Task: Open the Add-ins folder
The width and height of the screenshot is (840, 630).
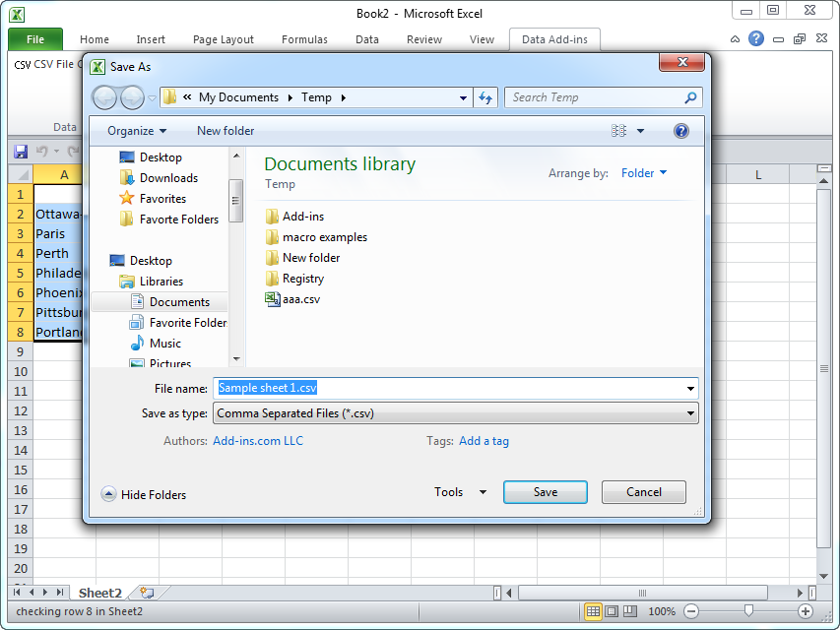Action: (x=294, y=217)
